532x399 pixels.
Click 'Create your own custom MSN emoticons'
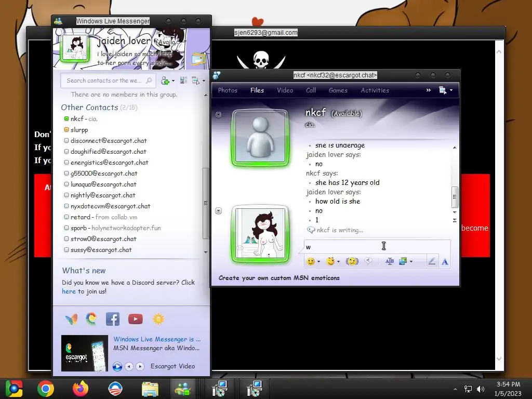click(279, 278)
